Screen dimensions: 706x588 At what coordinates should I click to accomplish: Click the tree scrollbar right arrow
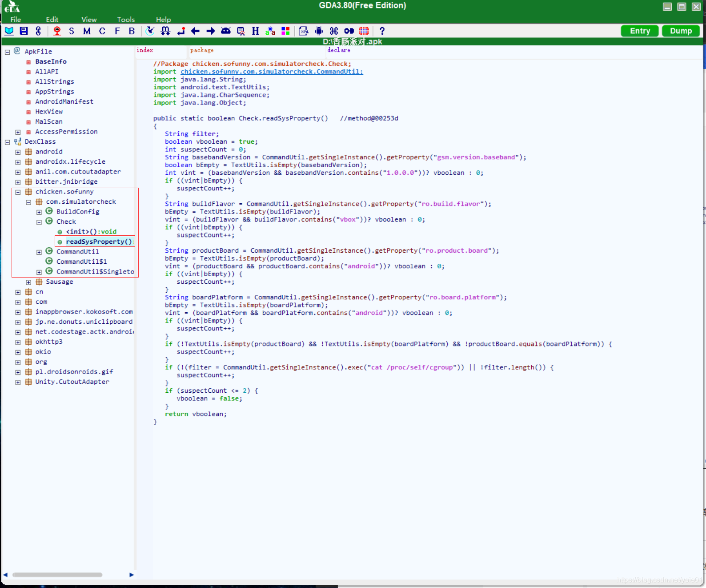(x=132, y=575)
